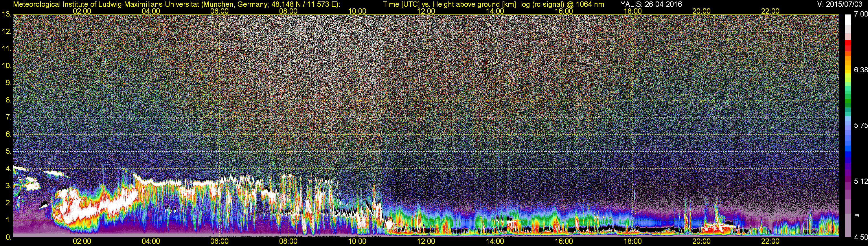Click the 13 km height axis label

point(6,14)
